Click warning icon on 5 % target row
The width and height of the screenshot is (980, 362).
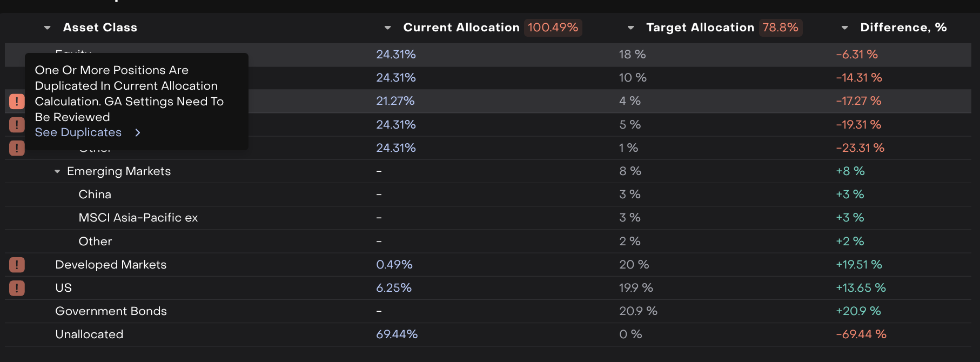17,125
